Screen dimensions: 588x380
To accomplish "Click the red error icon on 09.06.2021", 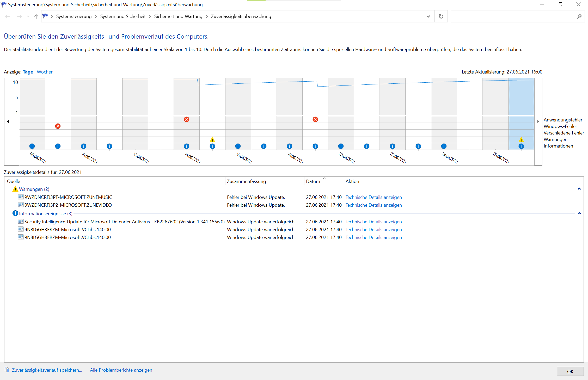I will 58,126.
